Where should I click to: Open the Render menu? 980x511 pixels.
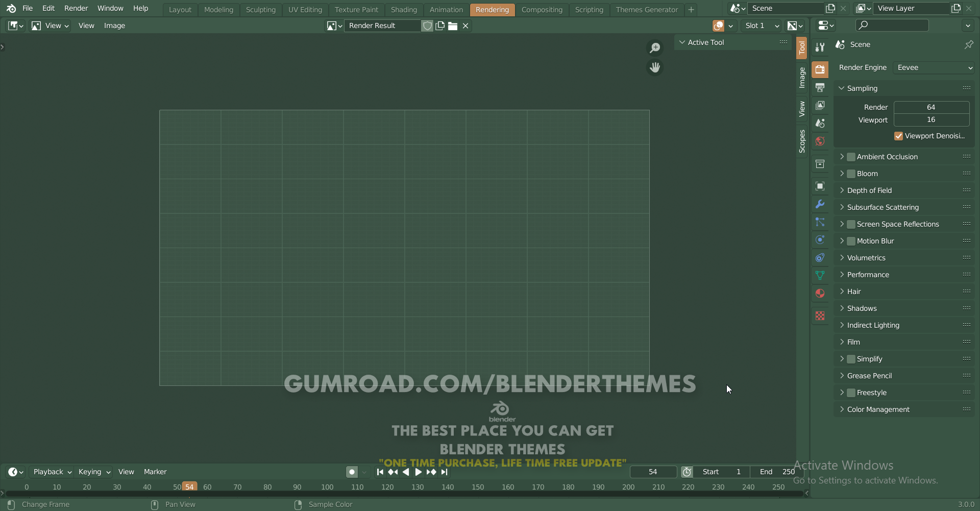tap(76, 9)
